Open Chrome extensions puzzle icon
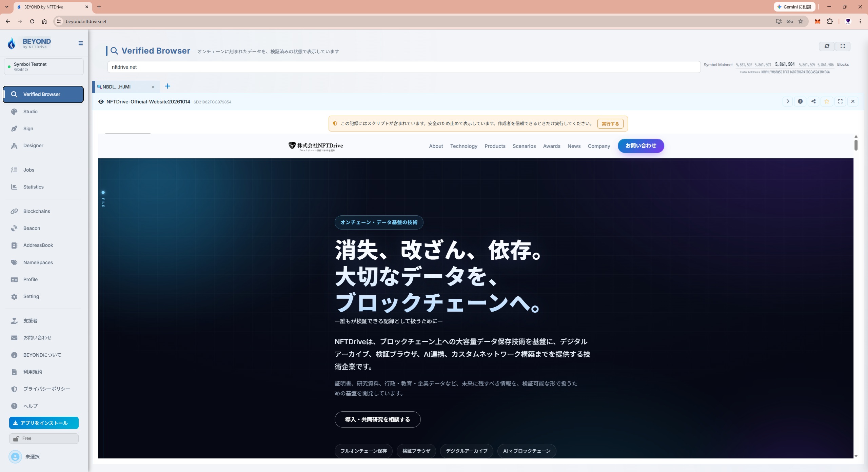868x472 pixels. [x=830, y=21]
